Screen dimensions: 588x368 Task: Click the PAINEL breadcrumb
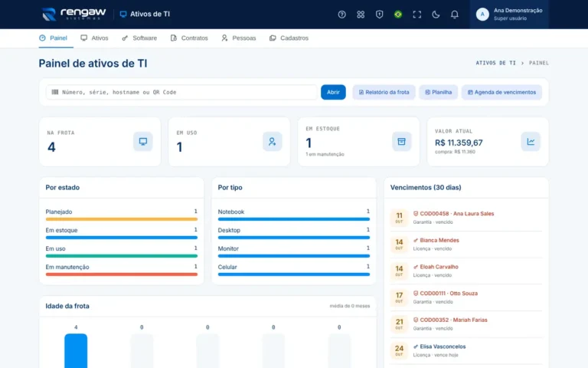[x=538, y=63]
